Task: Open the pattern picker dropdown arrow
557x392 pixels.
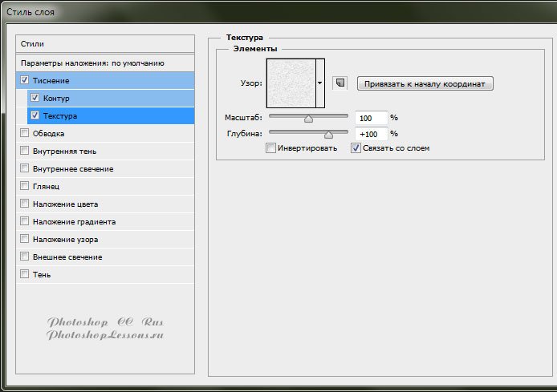Action: (x=319, y=83)
